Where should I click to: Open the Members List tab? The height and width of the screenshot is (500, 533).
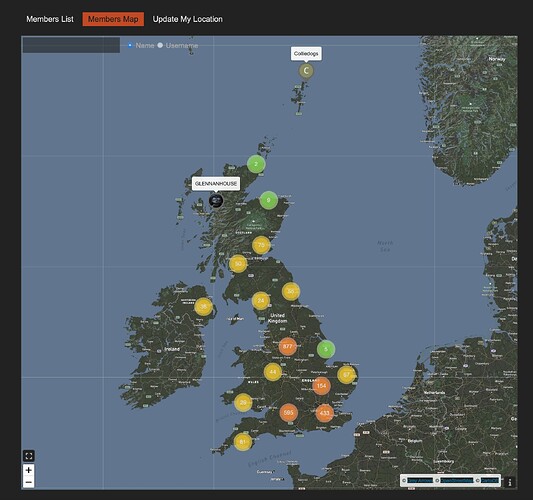click(50, 19)
